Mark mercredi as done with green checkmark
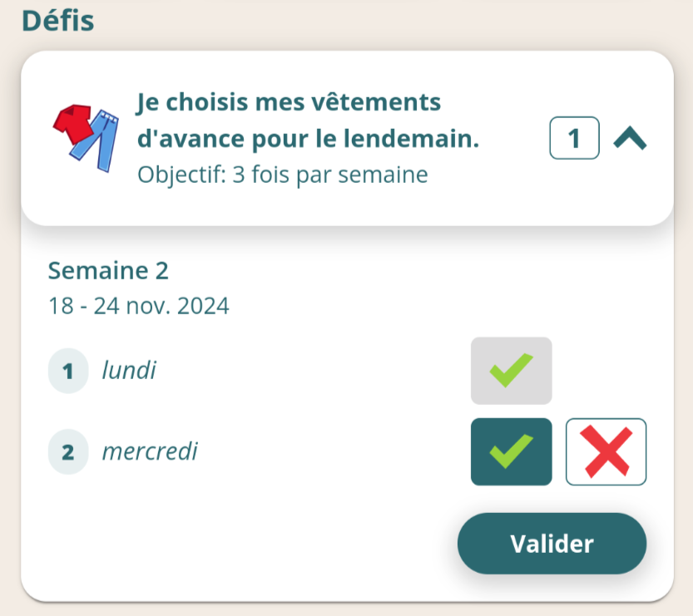The height and width of the screenshot is (616, 693). pyautogui.click(x=512, y=451)
